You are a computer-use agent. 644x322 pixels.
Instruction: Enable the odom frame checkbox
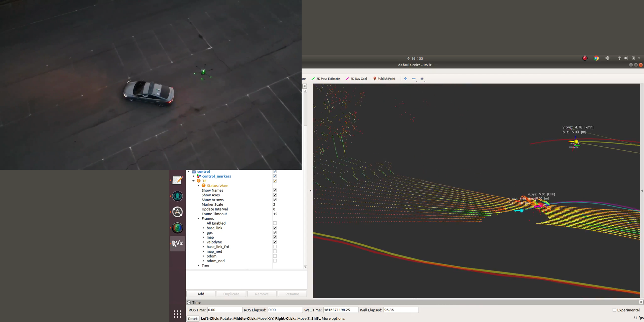[x=275, y=256]
